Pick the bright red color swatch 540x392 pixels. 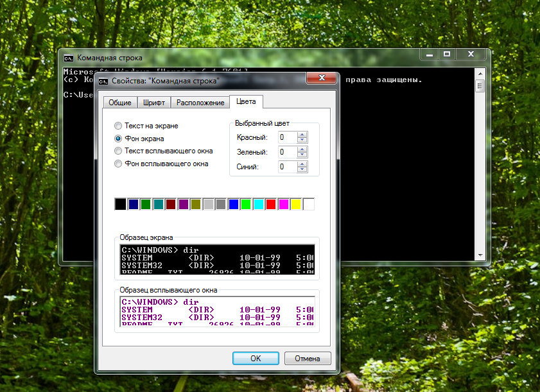[271, 204]
